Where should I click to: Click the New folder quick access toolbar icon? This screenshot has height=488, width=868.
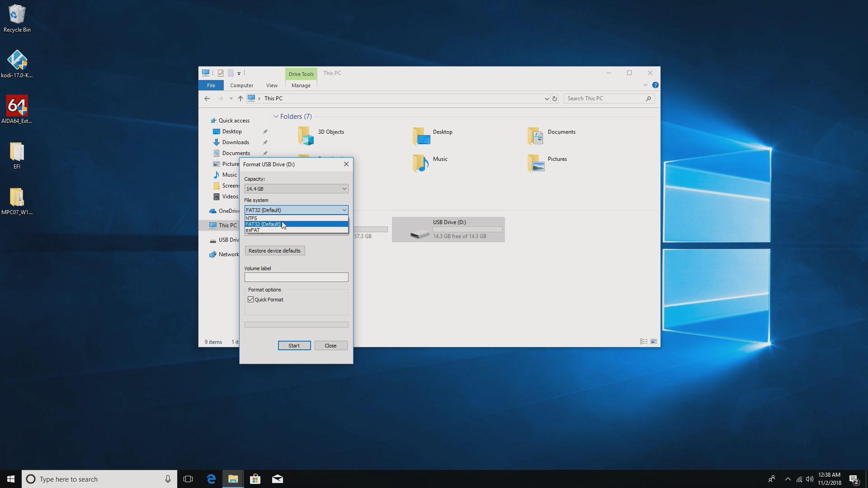point(231,73)
